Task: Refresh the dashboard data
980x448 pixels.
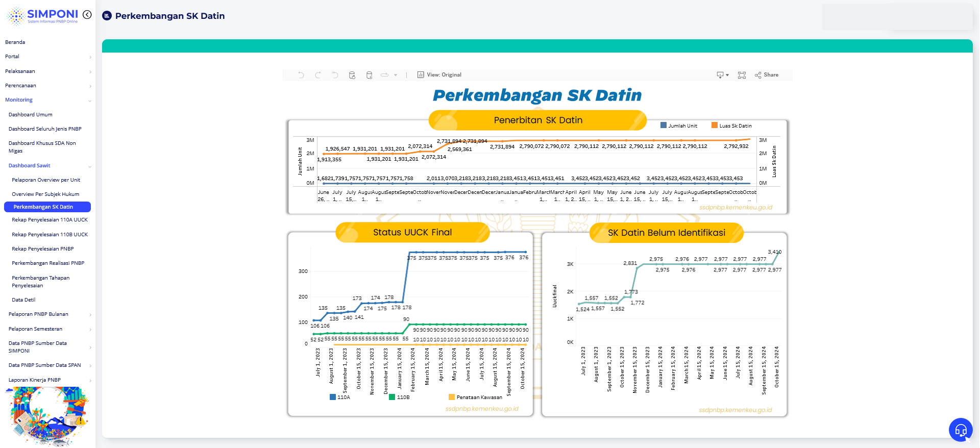Action: (x=352, y=75)
